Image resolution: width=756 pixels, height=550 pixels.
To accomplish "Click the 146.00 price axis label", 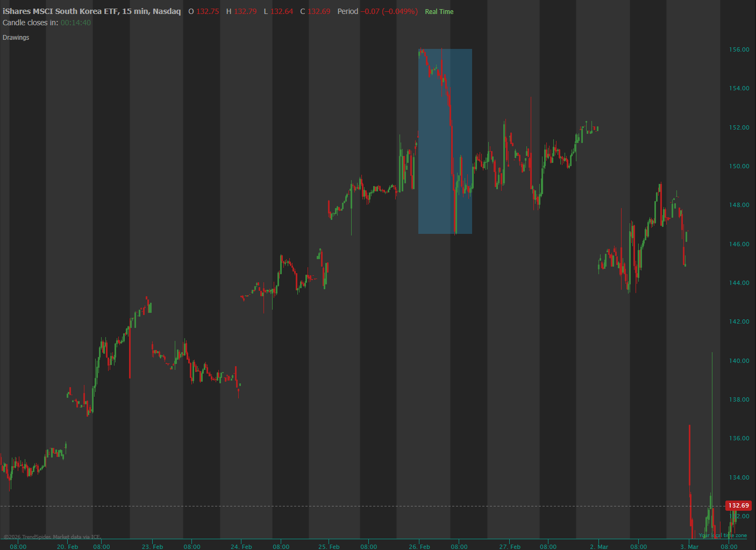I will point(739,244).
